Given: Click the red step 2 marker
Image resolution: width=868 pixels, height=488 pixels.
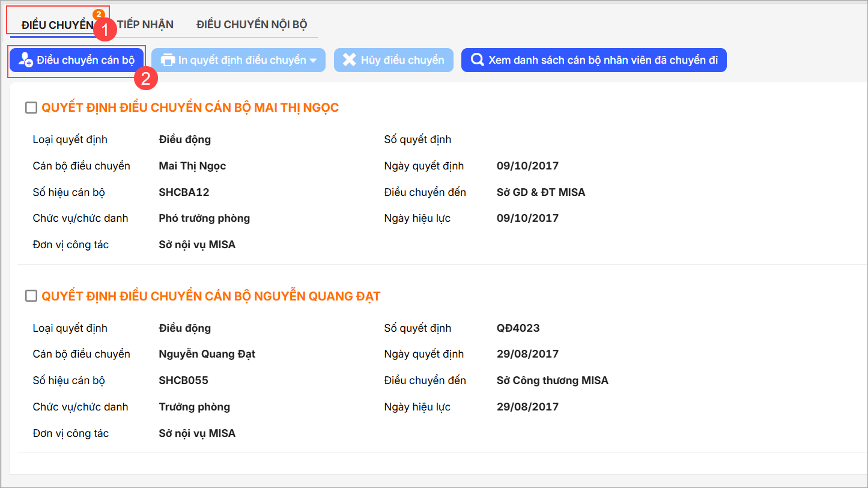Looking at the screenshot, I should point(147,78).
